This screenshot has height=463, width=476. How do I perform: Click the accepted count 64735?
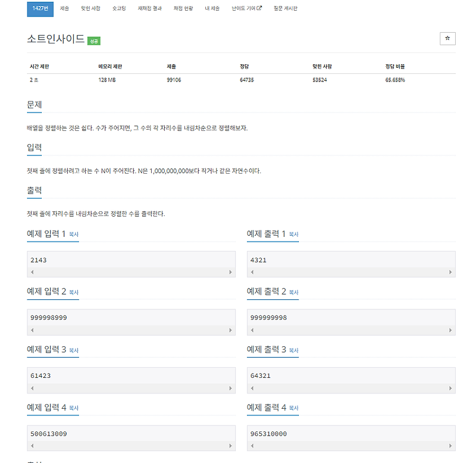pos(246,80)
